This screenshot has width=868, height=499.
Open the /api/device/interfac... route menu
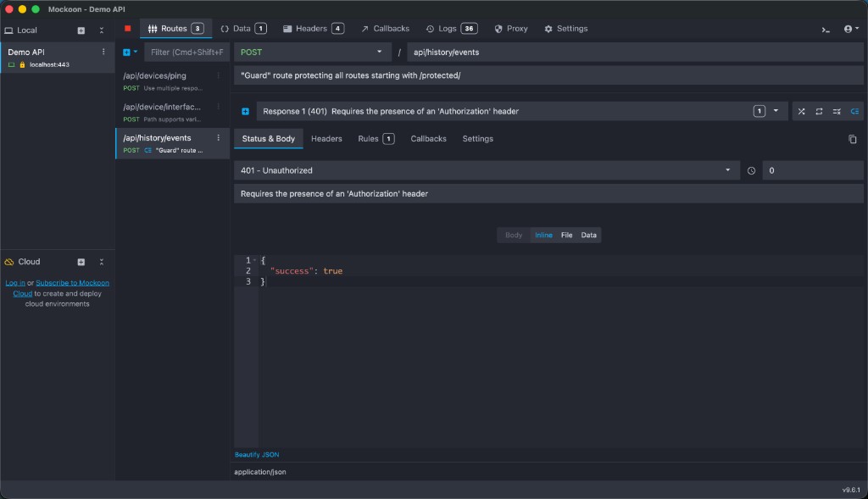point(218,107)
